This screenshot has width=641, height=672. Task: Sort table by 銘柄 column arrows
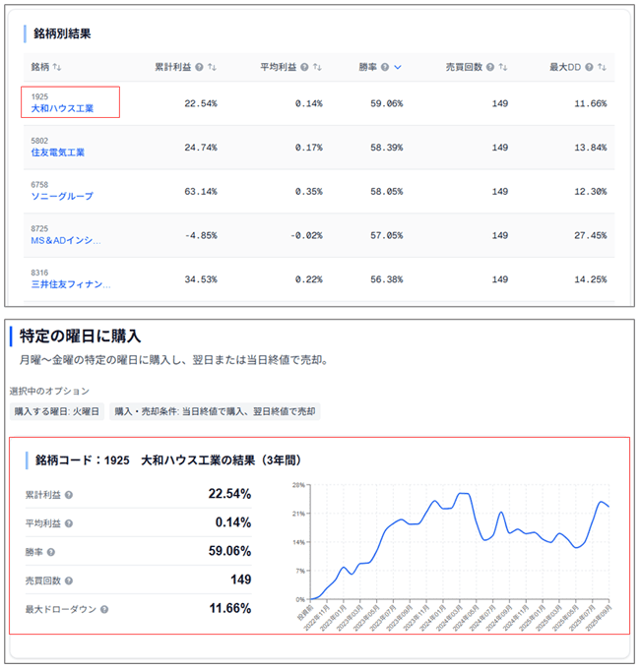[57, 67]
